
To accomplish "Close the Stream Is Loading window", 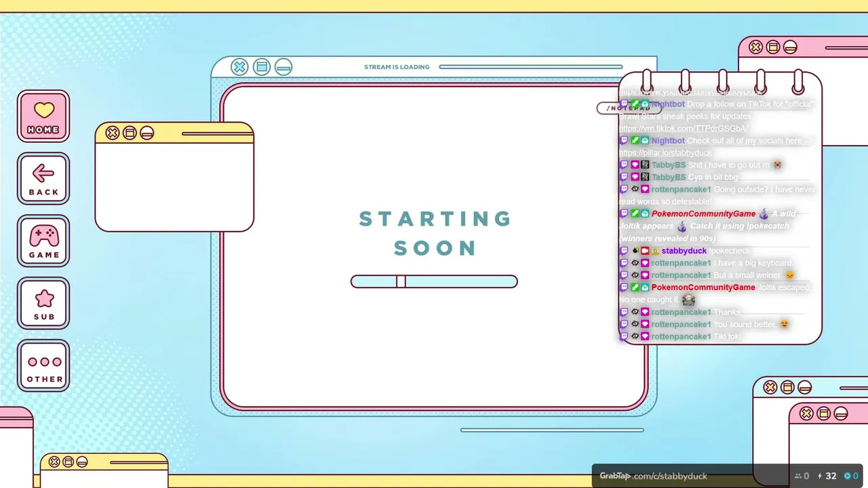I will [239, 66].
